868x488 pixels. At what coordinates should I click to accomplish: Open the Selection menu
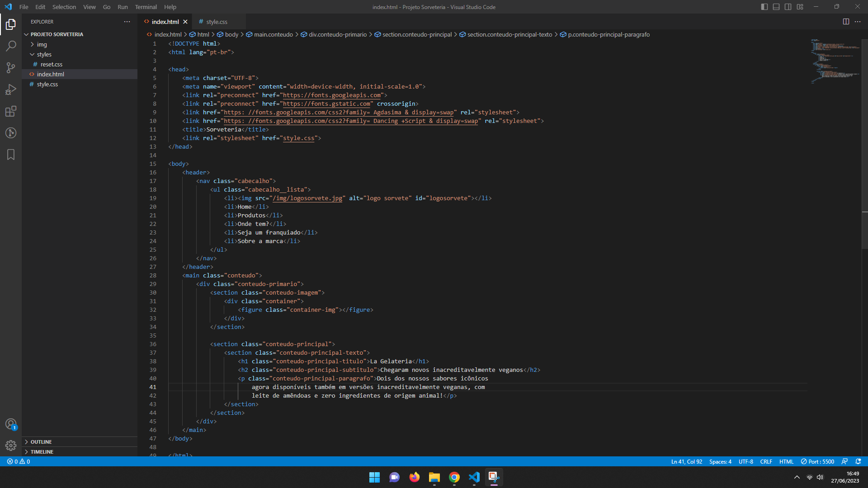click(x=64, y=7)
